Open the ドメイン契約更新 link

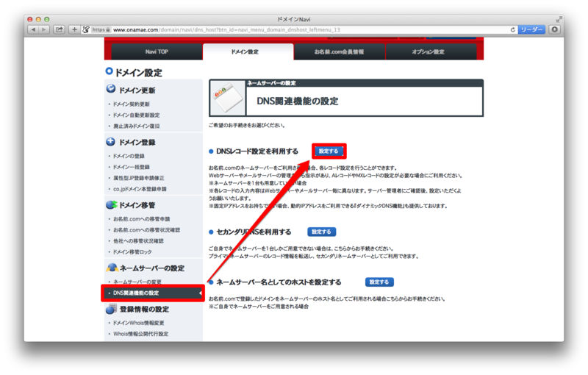(x=132, y=104)
